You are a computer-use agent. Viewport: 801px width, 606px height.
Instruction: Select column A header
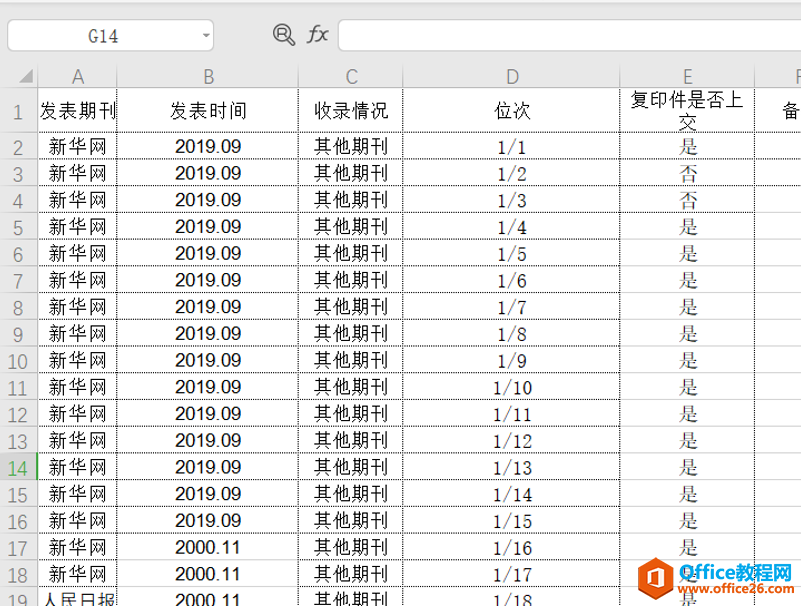click(78, 77)
